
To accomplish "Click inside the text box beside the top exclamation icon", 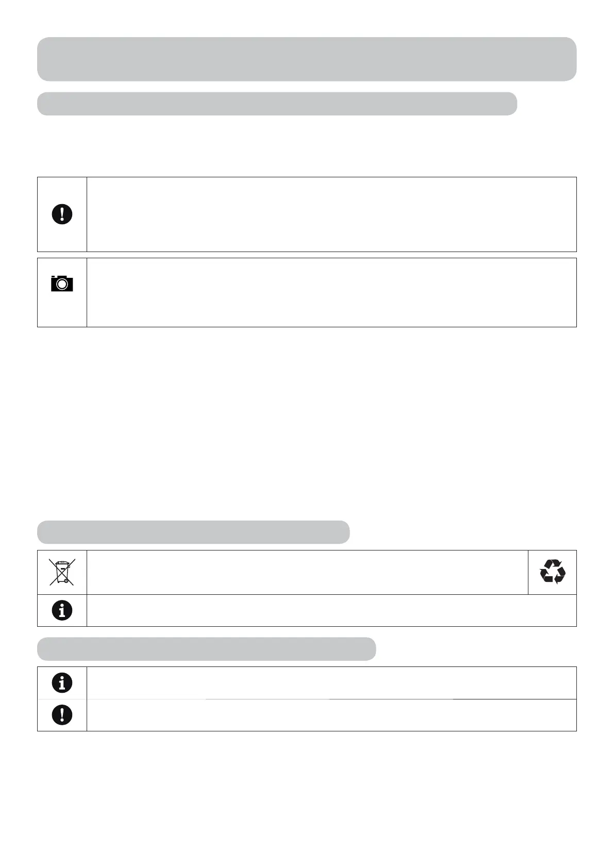I will (331, 214).
